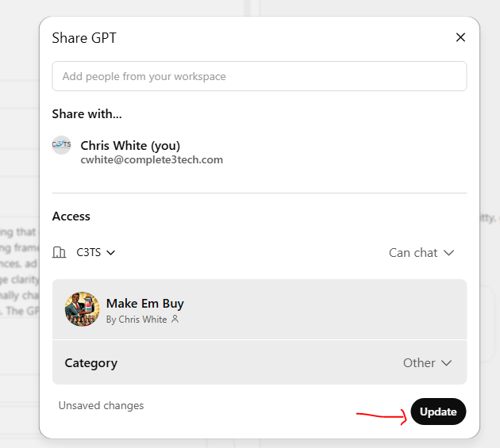Click the By Chris White author text

pos(137,320)
